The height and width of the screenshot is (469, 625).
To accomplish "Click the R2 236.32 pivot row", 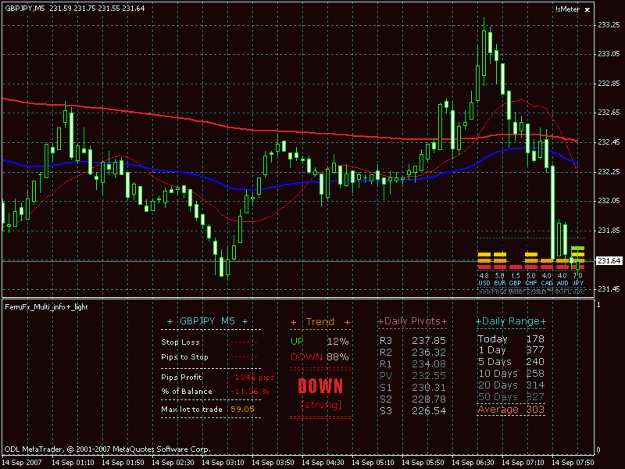I will coord(412,352).
